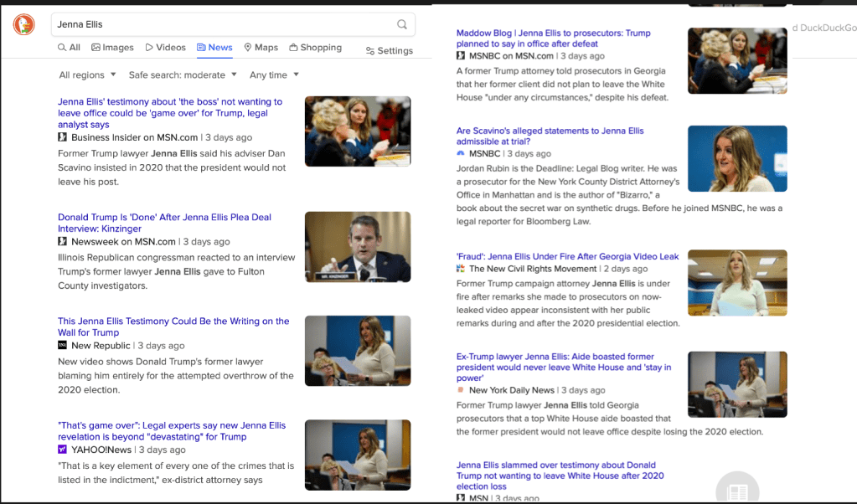Expand the All regions dropdown
857x504 pixels.
[87, 75]
